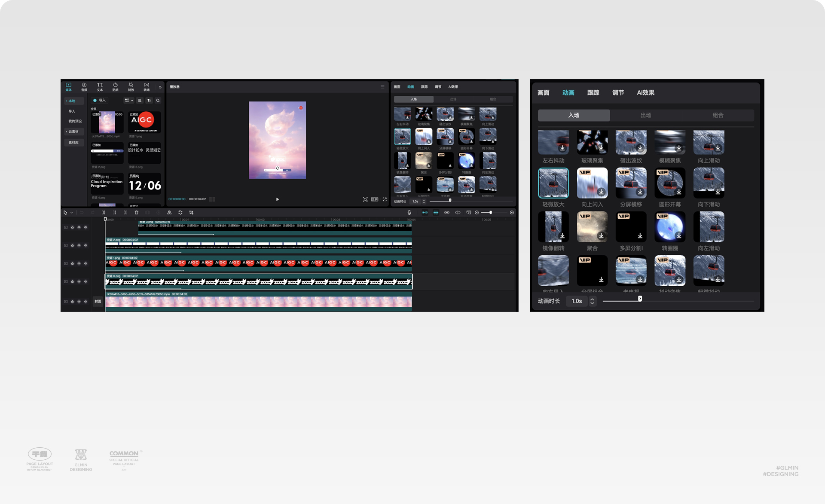Screen dimensions: 825x504
Task: Mute the bottom mp4 video track
Action: click(x=86, y=302)
